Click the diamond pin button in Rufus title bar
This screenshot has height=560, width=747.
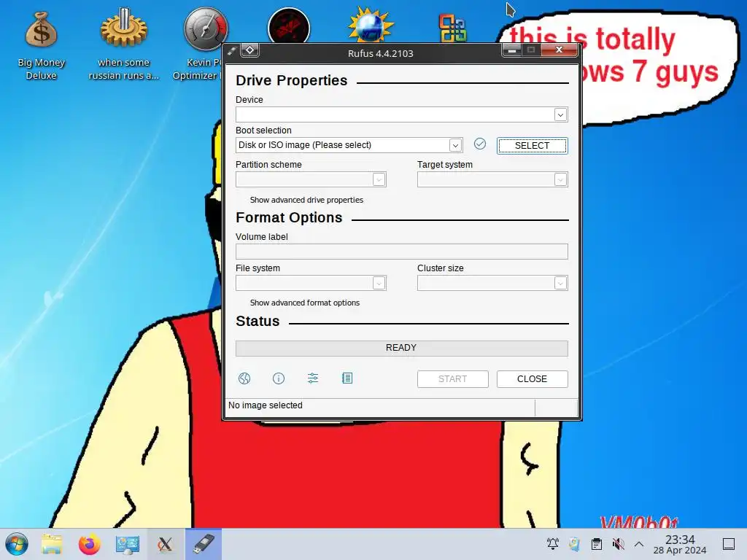click(250, 50)
